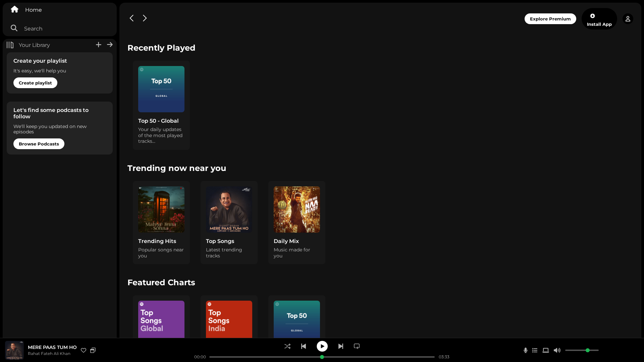Viewport: 644px width, 362px height.
Task: Open Top 50 - Global in Recently Played
Action: pos(161,105)
